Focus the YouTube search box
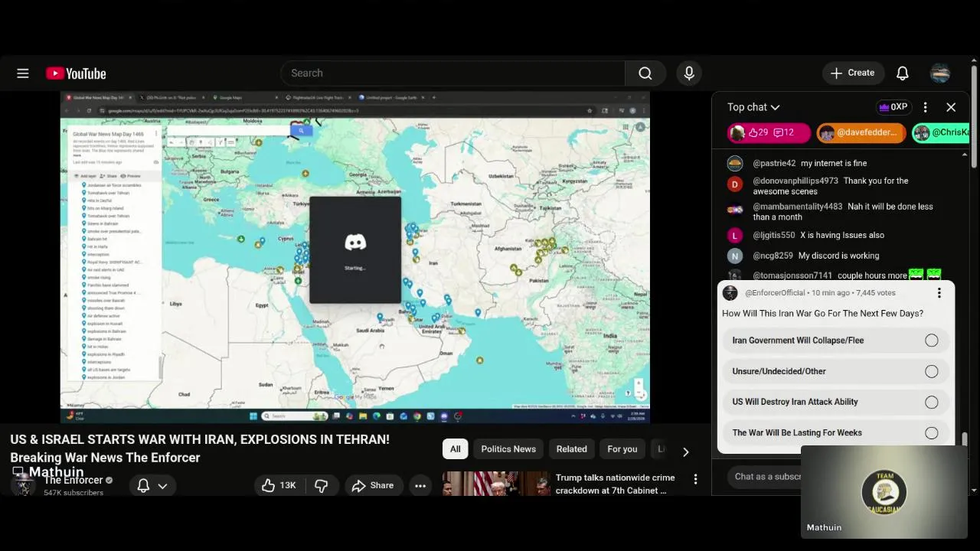 click(453, 73)
